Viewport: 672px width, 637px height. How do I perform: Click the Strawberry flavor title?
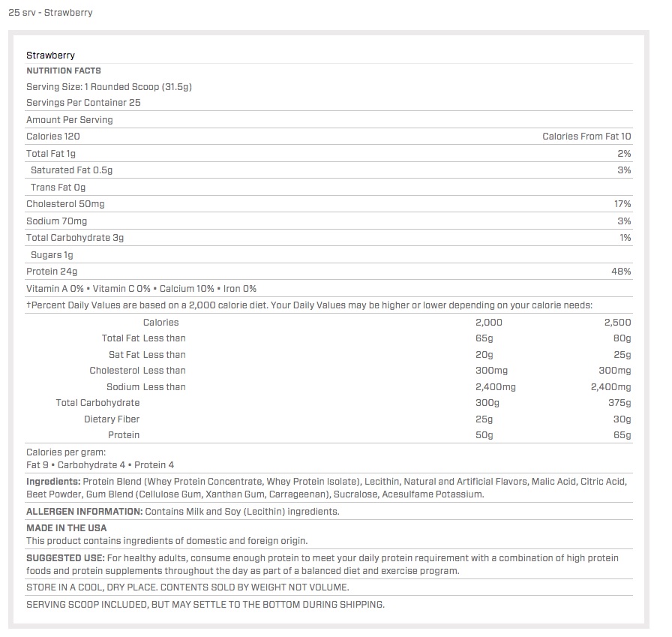[x=50, y=56]
